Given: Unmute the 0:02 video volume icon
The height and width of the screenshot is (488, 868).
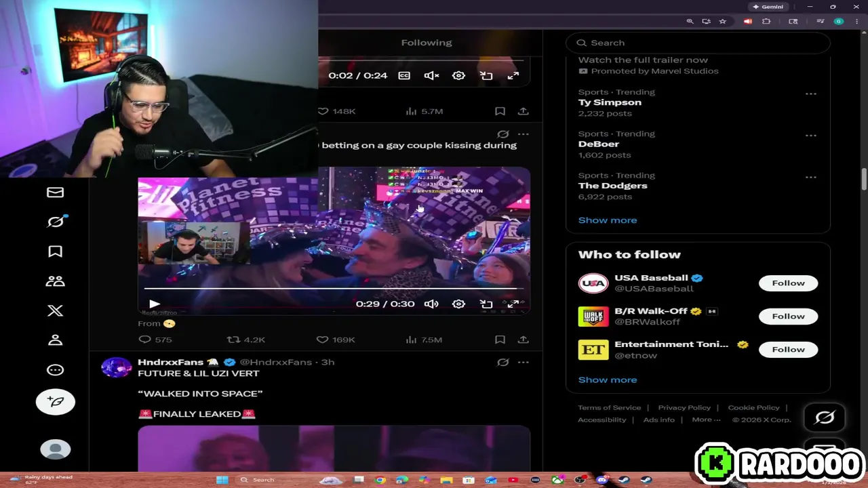Looking at the screenshot, I should pos(431,75).
